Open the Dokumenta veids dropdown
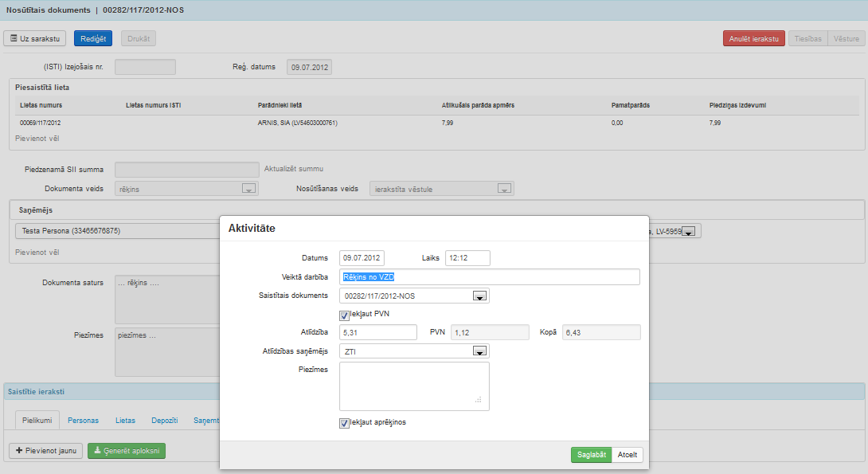 point(248,189)
